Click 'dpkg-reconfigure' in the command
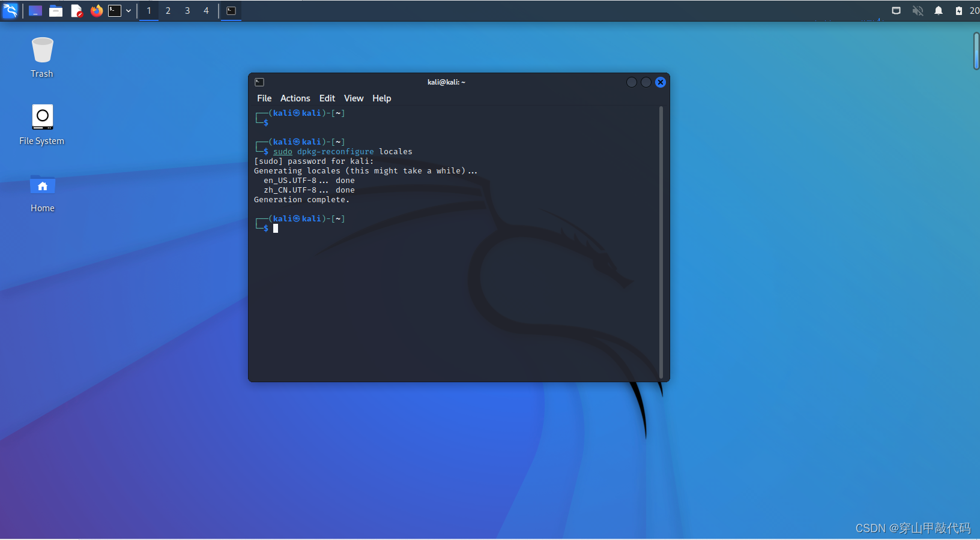Screen dimensions: 980x540 (x=336, y=152)
